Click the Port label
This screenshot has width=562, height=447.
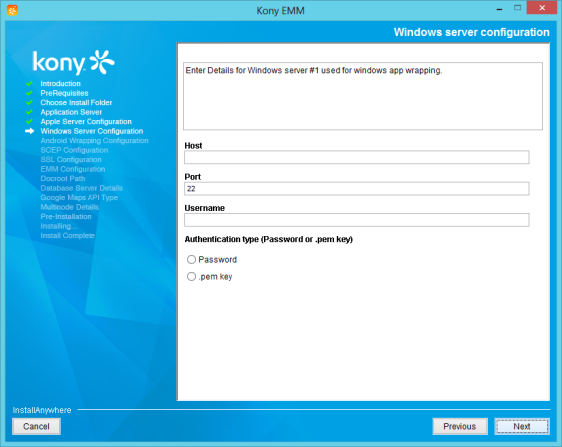pyautogui.click(x=192, y=177)
